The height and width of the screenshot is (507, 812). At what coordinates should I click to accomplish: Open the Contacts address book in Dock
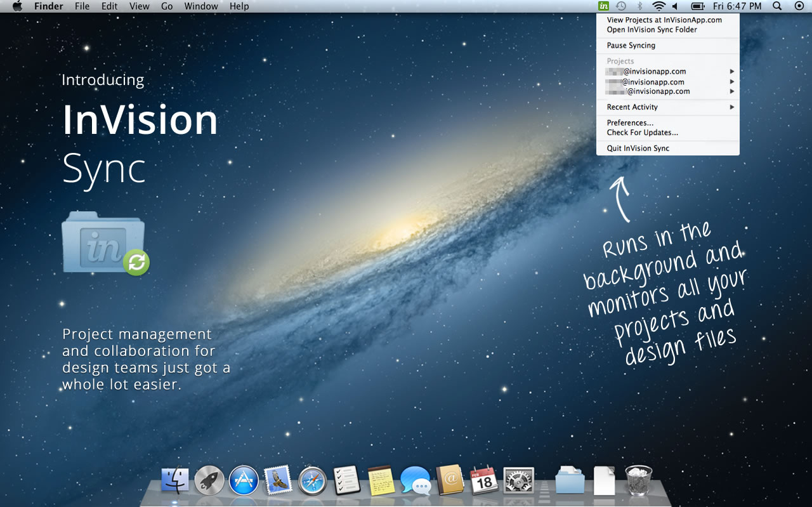click(x=450, y=480)
